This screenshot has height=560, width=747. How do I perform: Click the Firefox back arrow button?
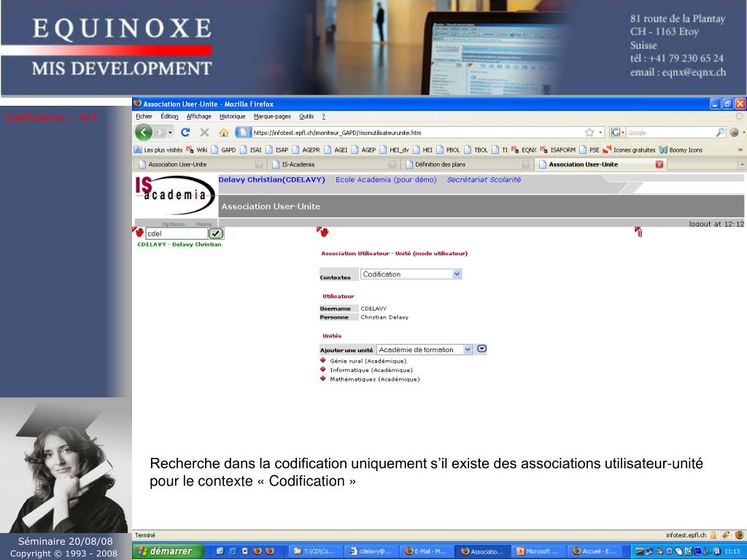click(x=144, y=133)
